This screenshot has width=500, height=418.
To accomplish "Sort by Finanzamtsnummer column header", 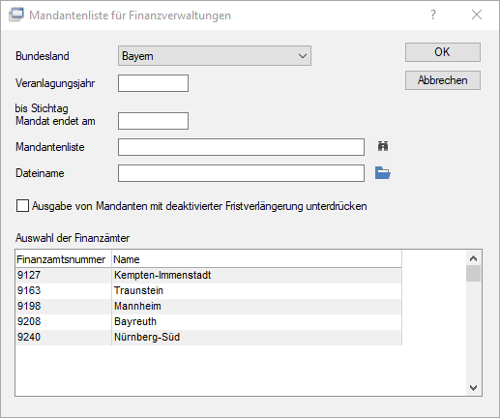I will [63, 259].
